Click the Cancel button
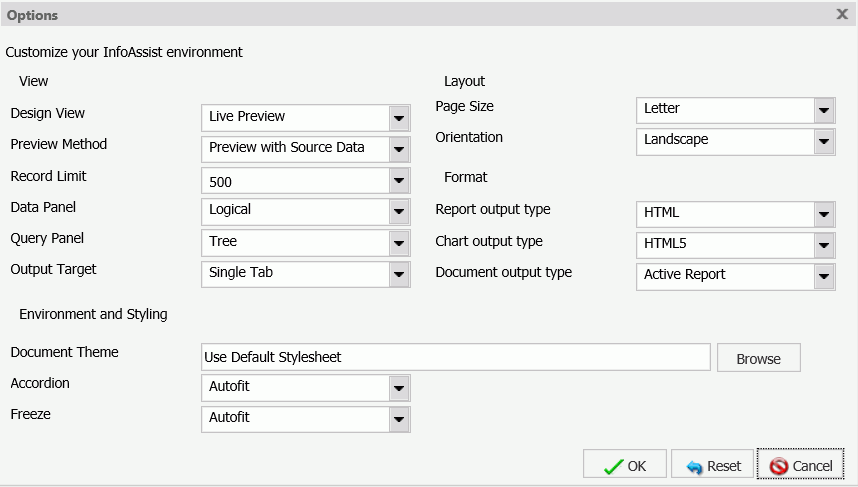Viewport: 858px width, 487px height. pyautogui.click(x=801, y=464)
